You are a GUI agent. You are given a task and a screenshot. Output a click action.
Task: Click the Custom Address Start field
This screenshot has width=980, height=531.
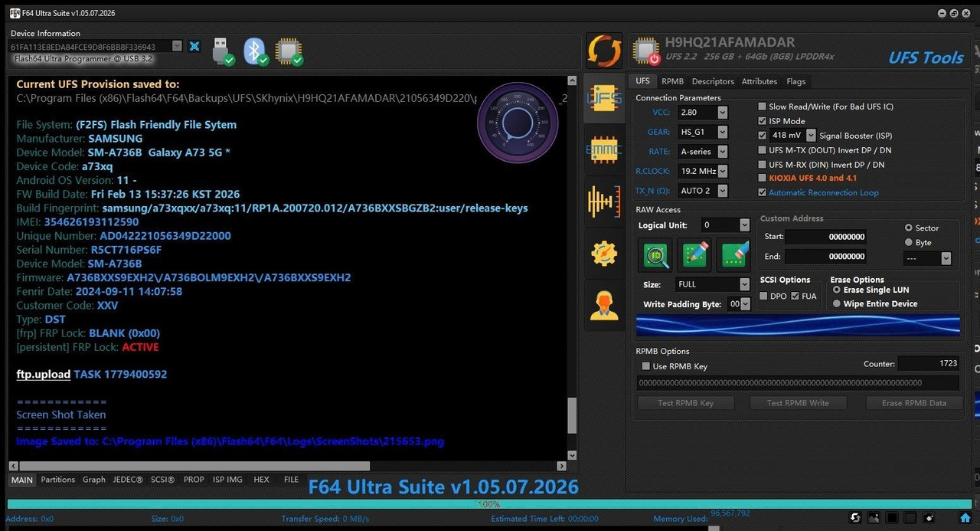(826, 237)
